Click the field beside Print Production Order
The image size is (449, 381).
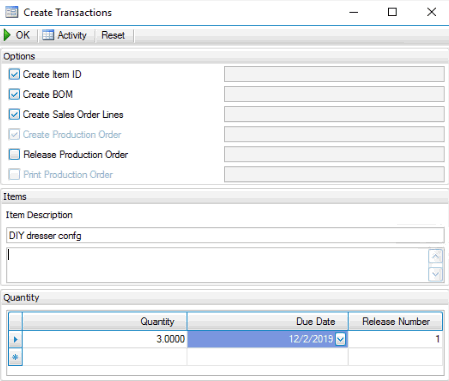pyautogui.click(x=334, y=174)
